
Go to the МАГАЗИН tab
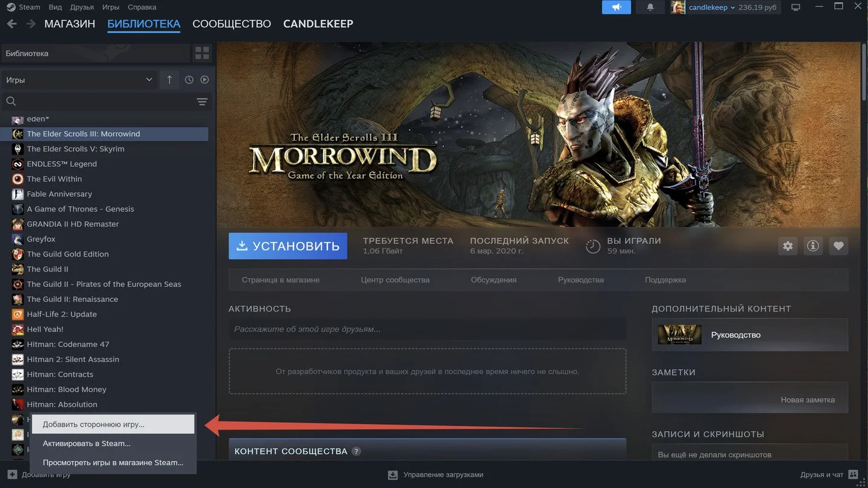(x=70, y=24)
